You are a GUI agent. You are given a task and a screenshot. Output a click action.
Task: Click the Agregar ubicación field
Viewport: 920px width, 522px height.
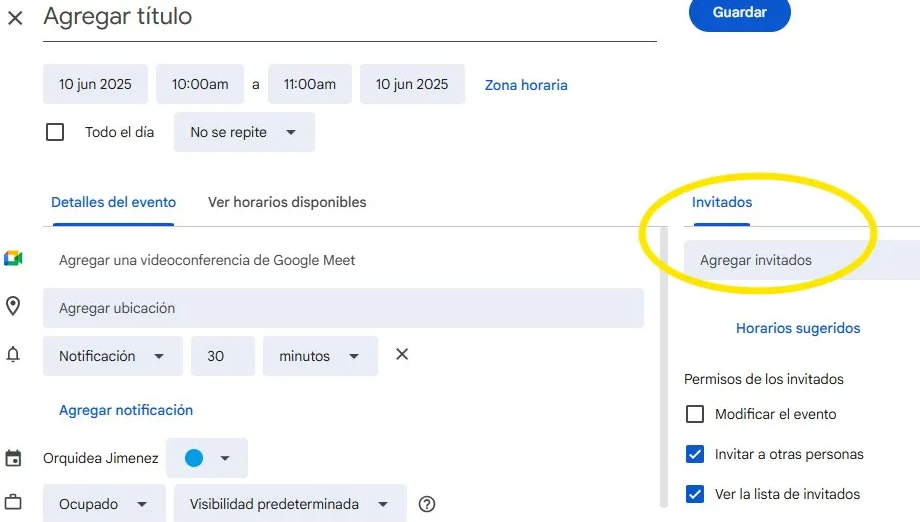click(x=343, y=308)
